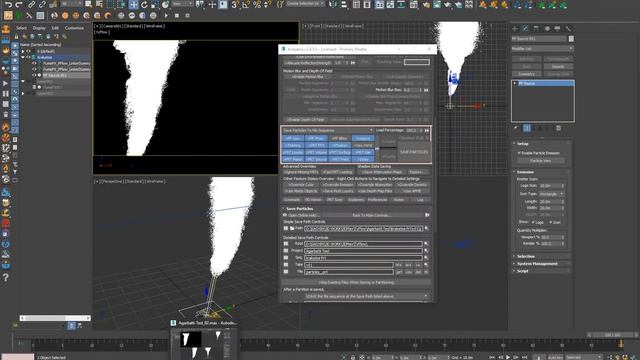The image size is (640, 360).
Task: Toggle Enable Particle Emission checkbox
Action: click(x=519, y=153)
